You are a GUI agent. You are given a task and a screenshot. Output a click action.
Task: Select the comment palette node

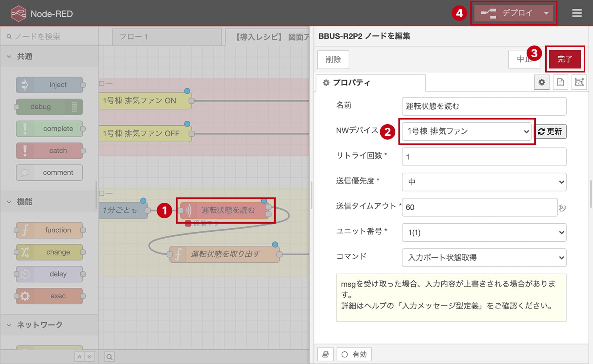[49, 173]
